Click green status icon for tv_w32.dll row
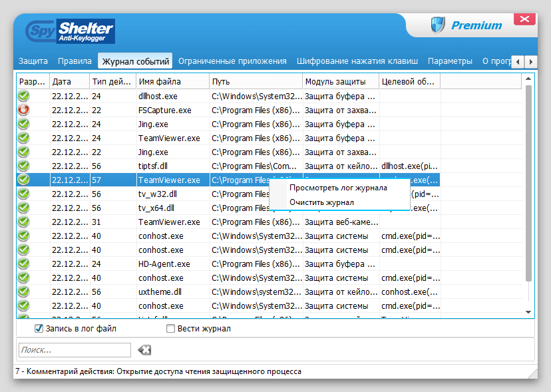 [23, 194]
